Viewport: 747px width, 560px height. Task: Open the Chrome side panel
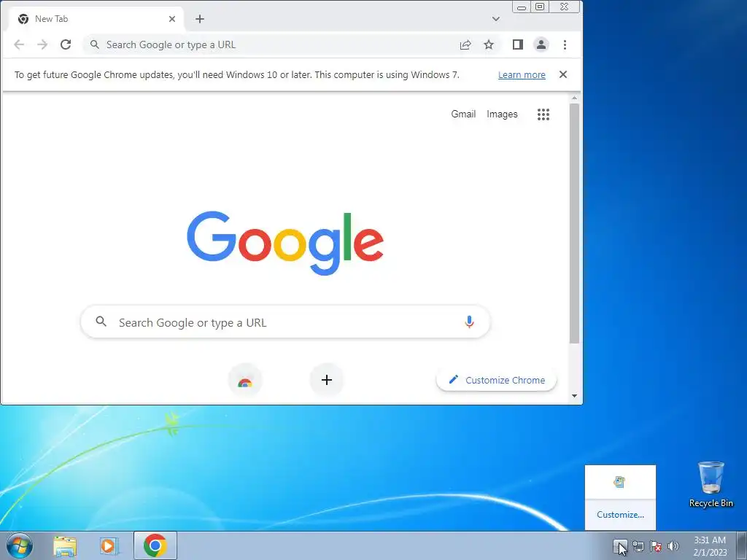518,44
